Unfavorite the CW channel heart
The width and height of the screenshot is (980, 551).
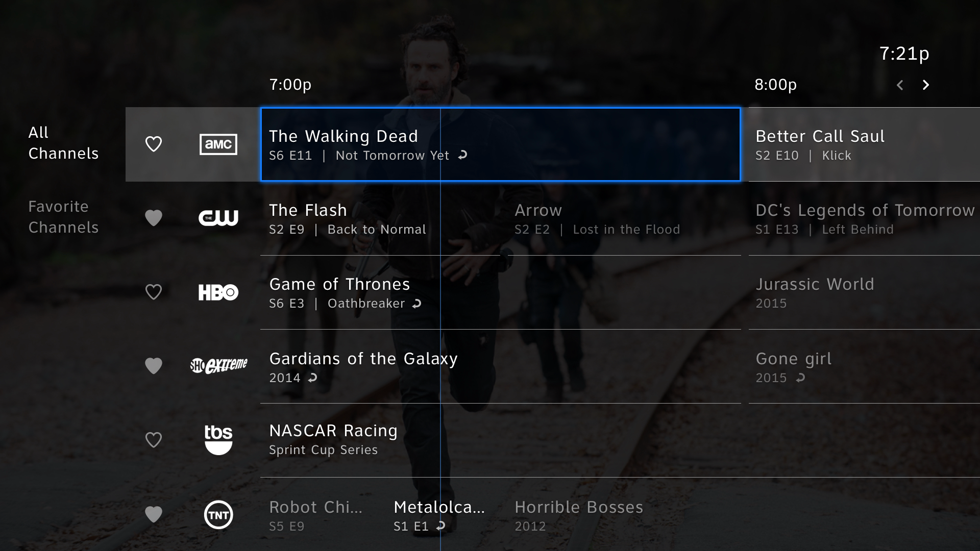coord(154,218)
